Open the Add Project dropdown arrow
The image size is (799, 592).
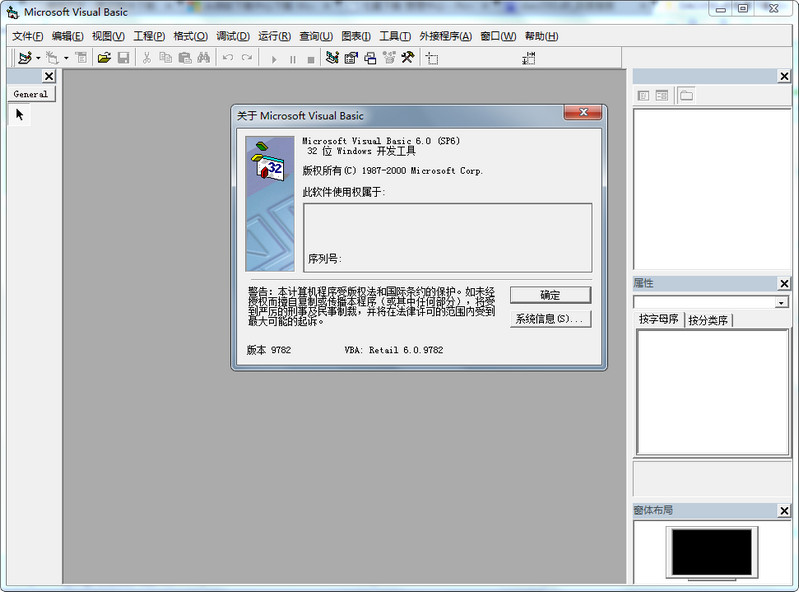(x=38, y=58)
